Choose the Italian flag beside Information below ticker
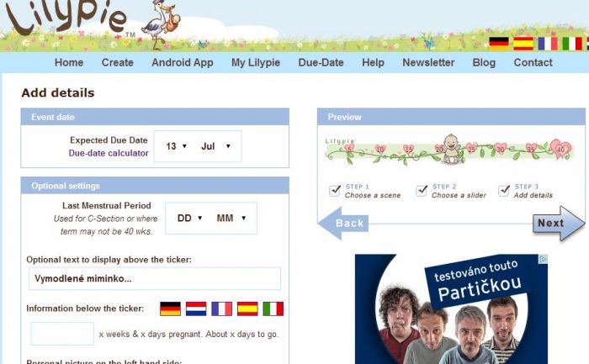 (273, 309)
